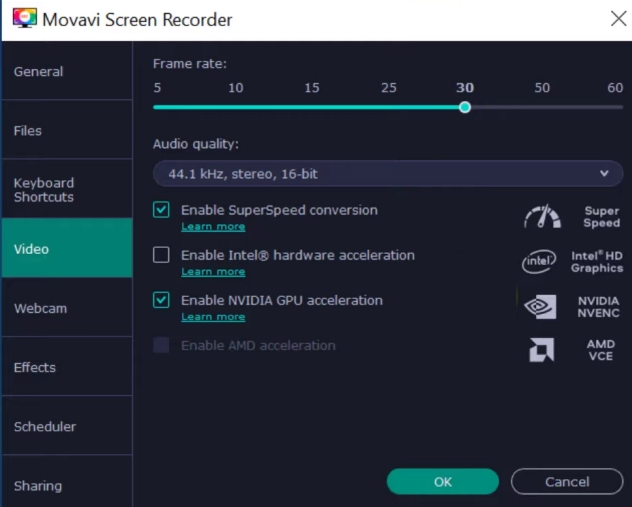Select the Video settings tab
Viewport: 632px width, 507px height.
[x=67, y=249]
